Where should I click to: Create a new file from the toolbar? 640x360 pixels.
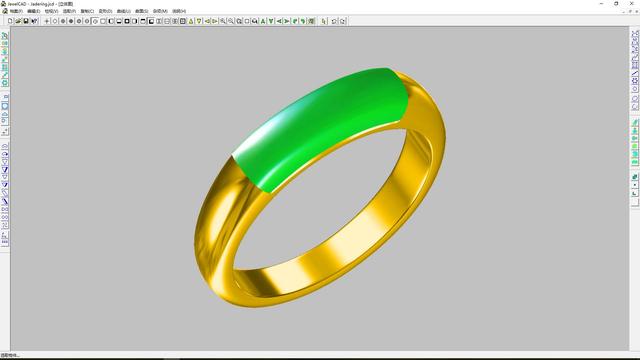tap(10, 21)
